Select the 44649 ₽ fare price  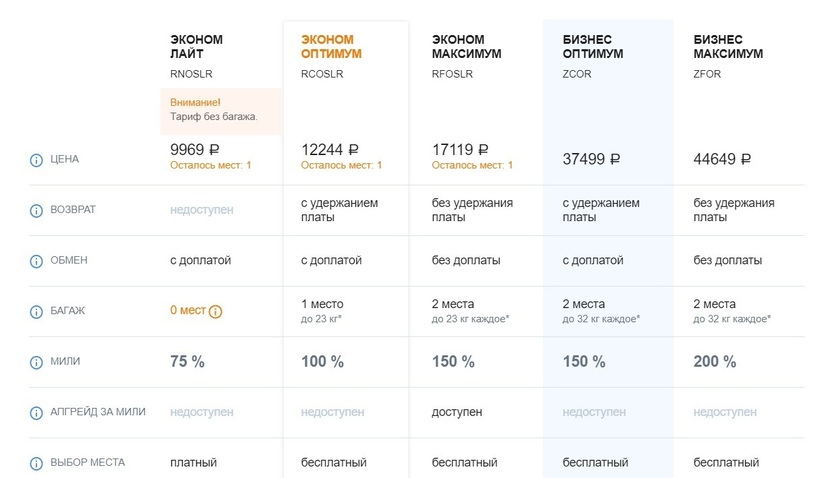click(x=722, y=159)
